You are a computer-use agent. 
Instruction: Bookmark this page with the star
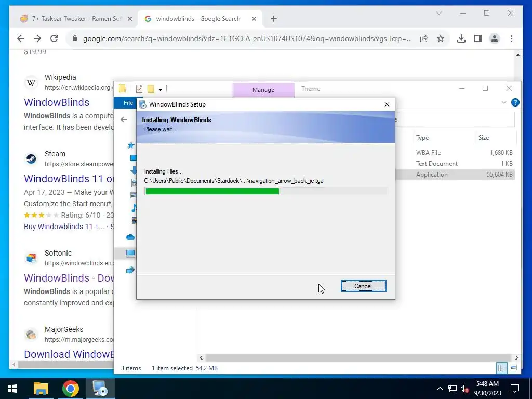(441, 38)
